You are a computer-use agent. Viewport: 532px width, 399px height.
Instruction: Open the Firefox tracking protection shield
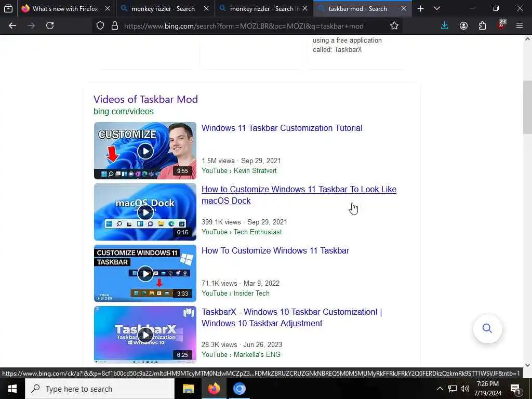(x=100, y=26)
